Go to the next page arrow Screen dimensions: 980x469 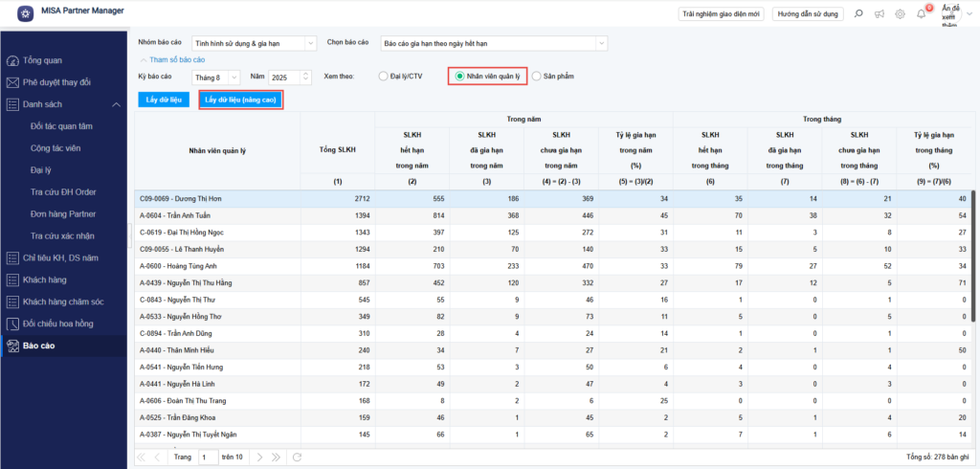pyautogui.click(x=260, y=458)
